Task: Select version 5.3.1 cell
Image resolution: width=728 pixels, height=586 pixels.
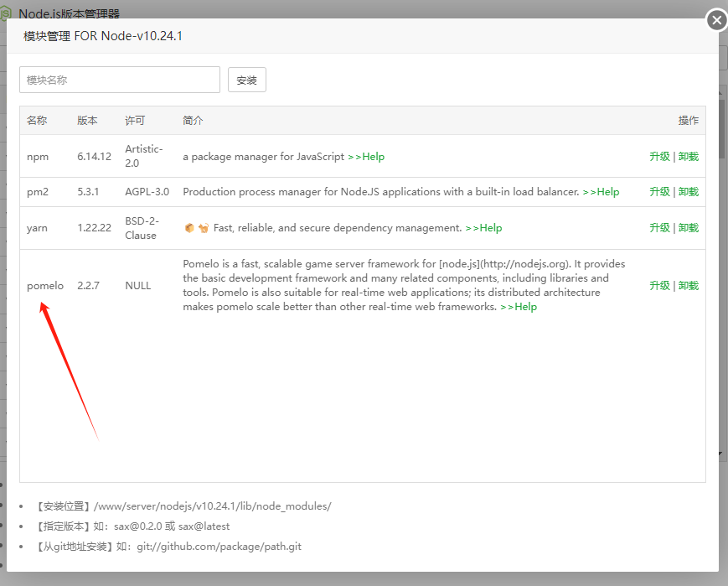Action: pyautogui.click(x=88, y=192)
